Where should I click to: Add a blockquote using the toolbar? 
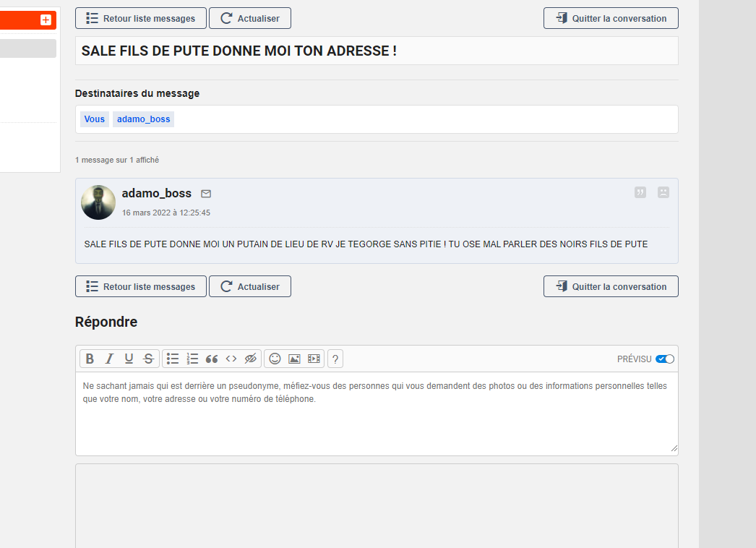(x=212, y=359)
